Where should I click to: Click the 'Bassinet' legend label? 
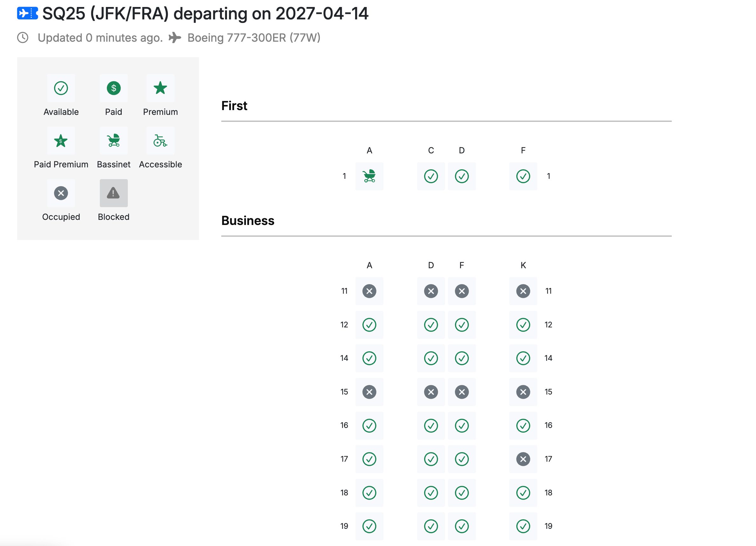click(x=114, y=164)
